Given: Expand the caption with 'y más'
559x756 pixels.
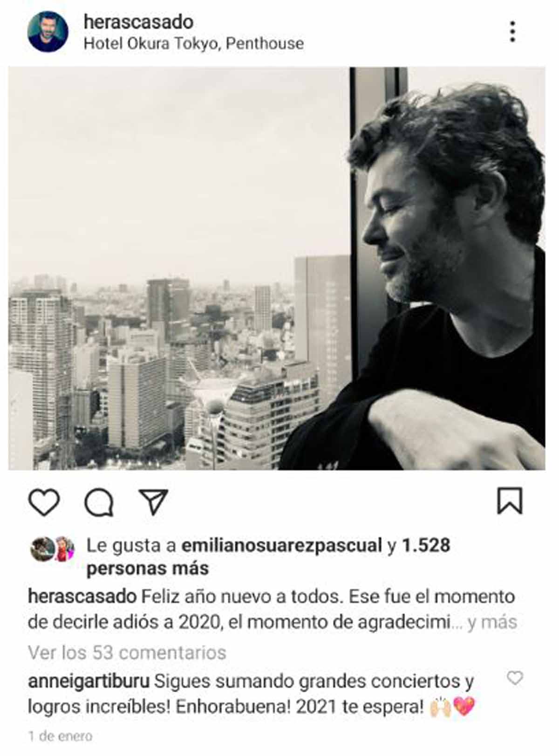Looking at the screenshot, I should pyautogui.click(x=492, y=622).
